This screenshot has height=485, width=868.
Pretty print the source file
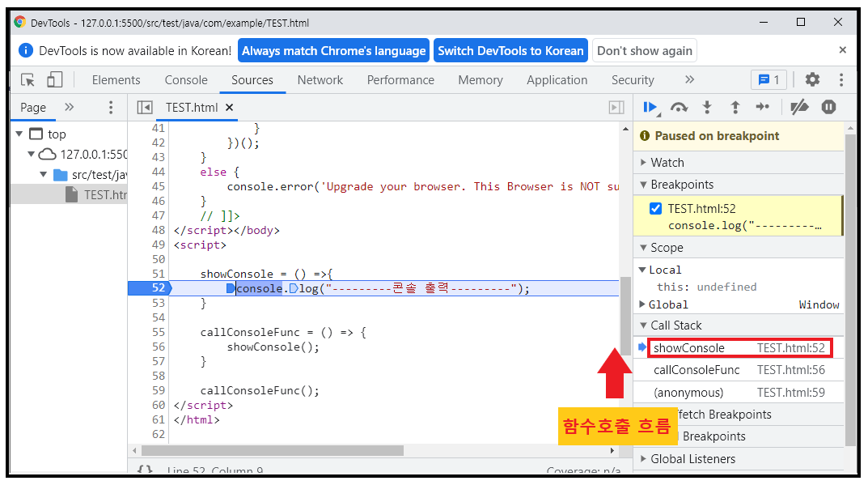[145, 470]
